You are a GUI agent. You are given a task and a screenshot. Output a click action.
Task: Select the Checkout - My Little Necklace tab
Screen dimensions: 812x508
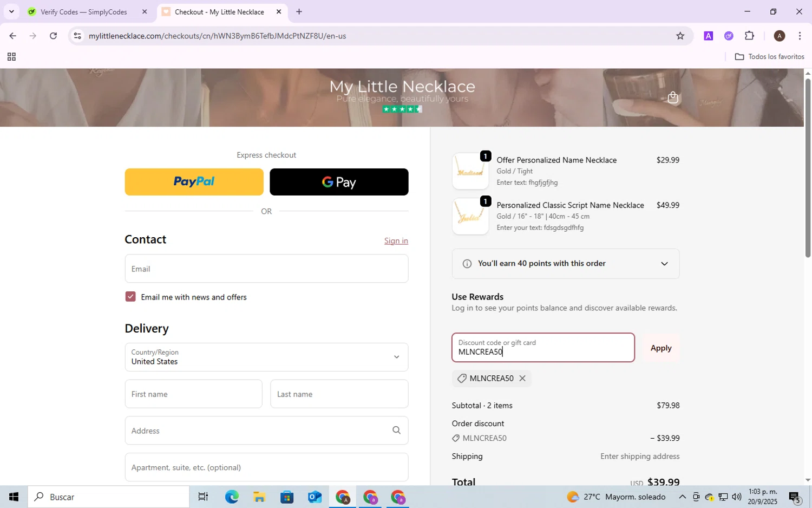[x=219, y=12]
